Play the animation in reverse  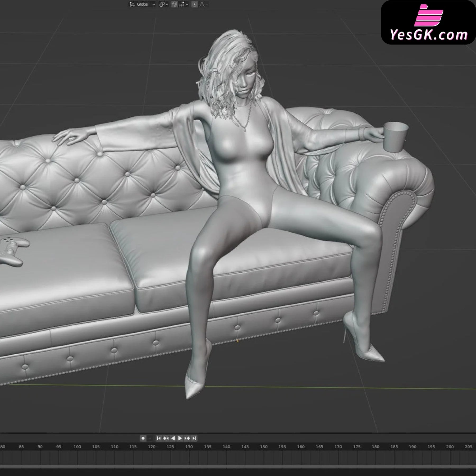(173, 438)
